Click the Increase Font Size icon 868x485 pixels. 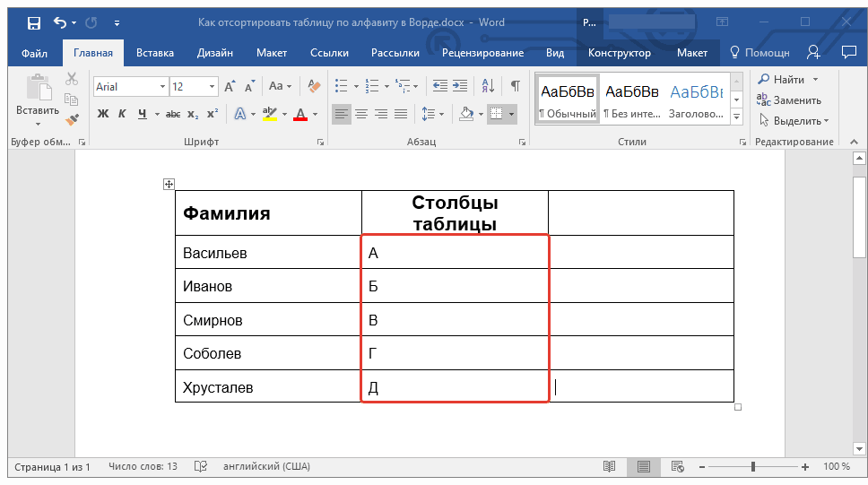230,86
